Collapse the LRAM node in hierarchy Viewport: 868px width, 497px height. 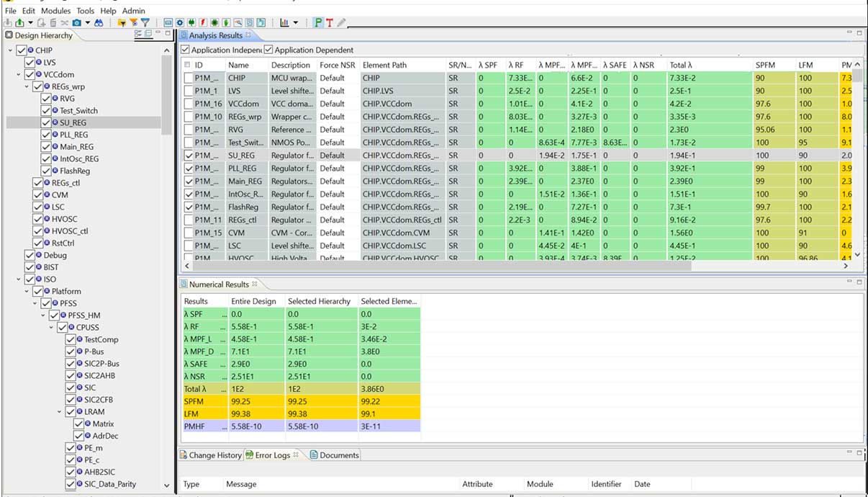60,412
